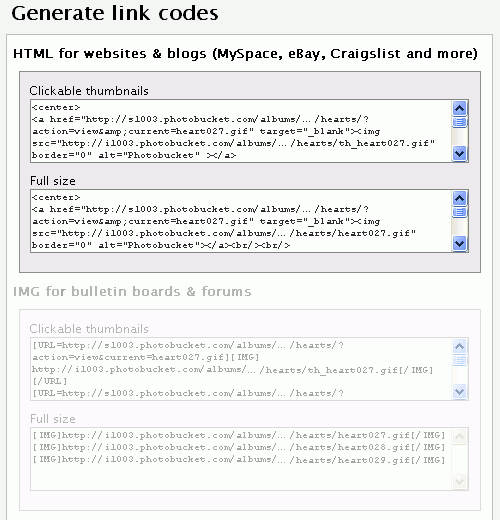Click scrollbar thumb in HTML Full size box
This screenshot has height=520, width=500.
click(459, 212)
